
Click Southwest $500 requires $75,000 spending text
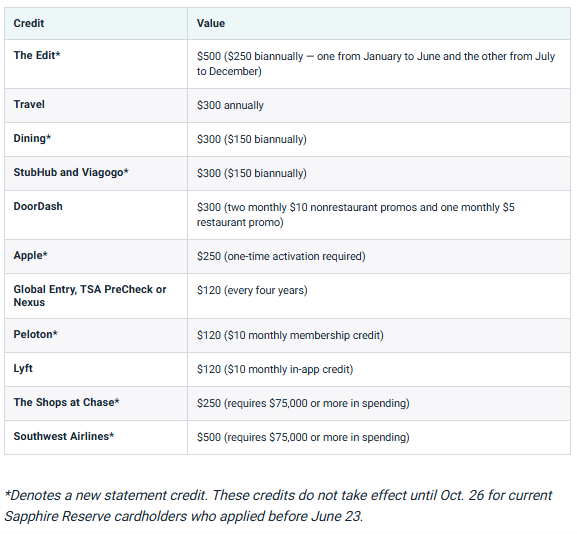(x=303, y=437)
